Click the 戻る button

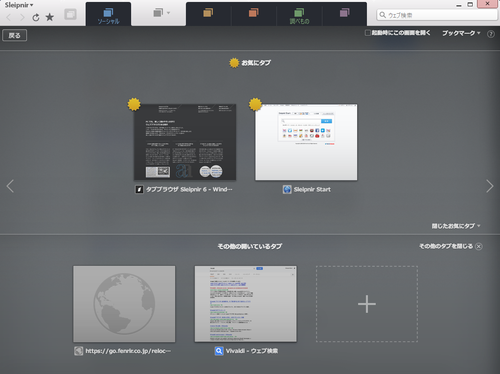point(14,36)
